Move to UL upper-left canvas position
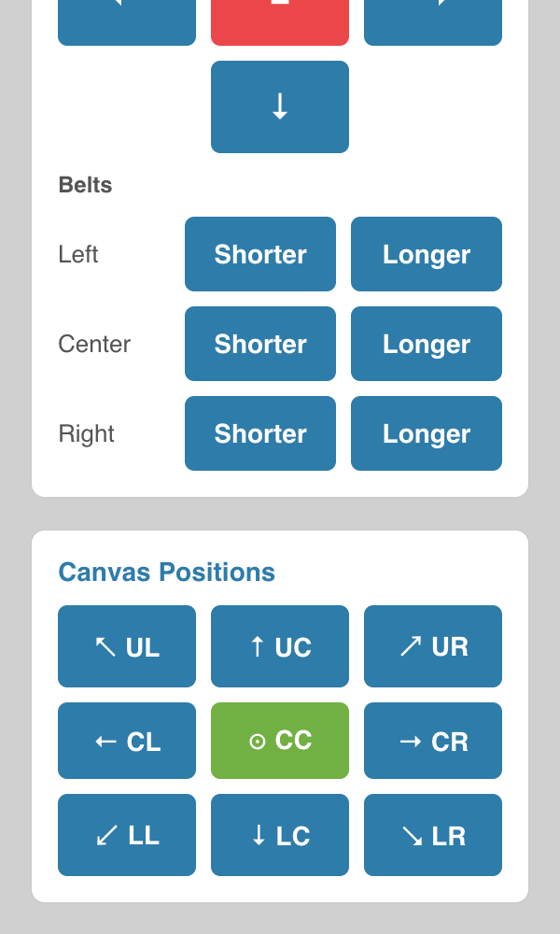560x934 pixels. 127,646
